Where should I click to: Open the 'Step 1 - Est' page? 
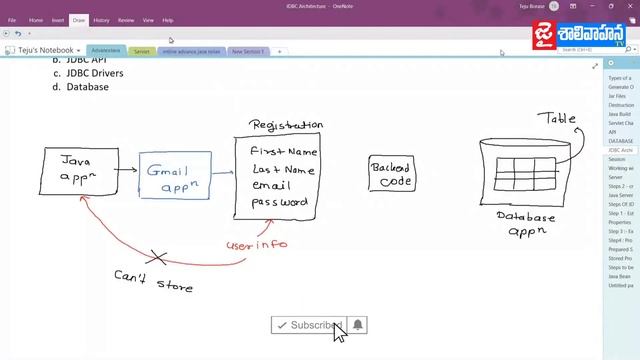click(x=620, y=213)
